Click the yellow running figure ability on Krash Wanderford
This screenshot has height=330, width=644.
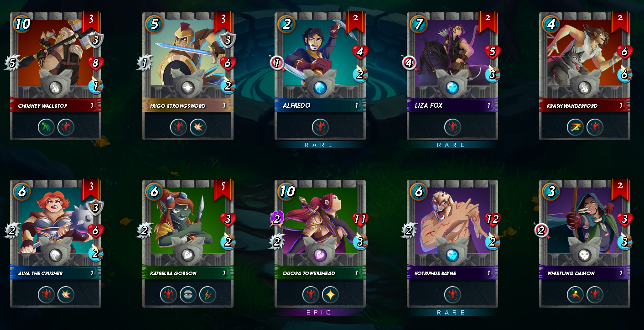(x=575, y=127)
